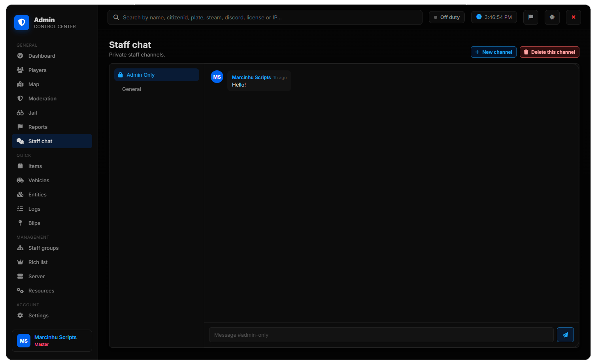Click the Items label in sidebar
This screenshot has height=364, width=598.
(35, 166)
